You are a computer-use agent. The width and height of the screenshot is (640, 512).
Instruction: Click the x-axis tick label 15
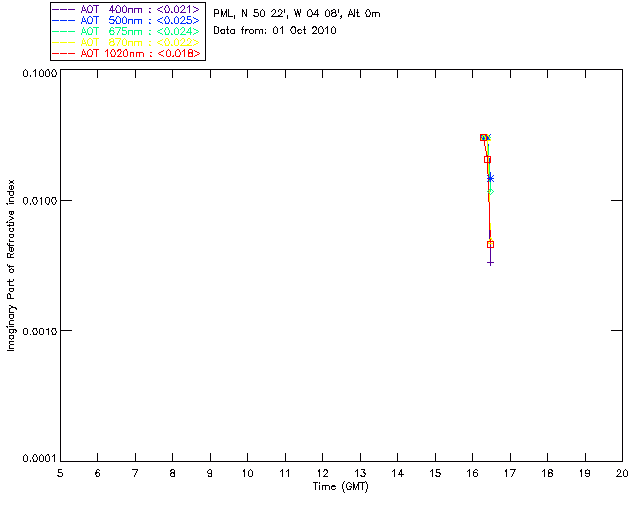(x=435, y=473)
